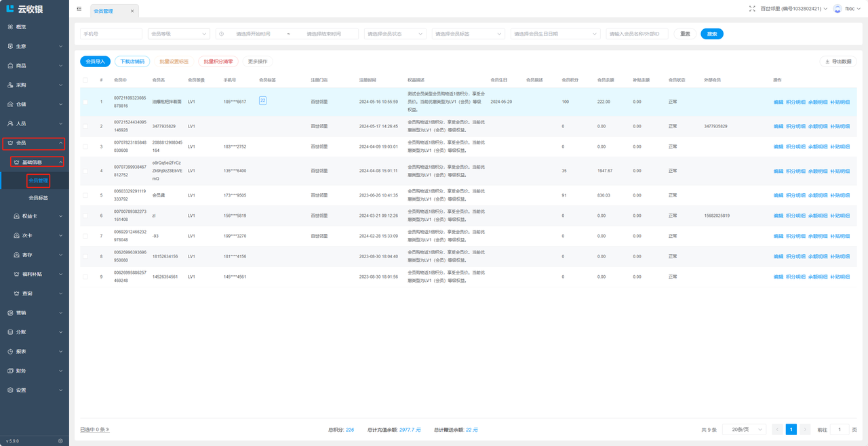
Task: Click the clock icon in start time field
Action: coord(222,34)
